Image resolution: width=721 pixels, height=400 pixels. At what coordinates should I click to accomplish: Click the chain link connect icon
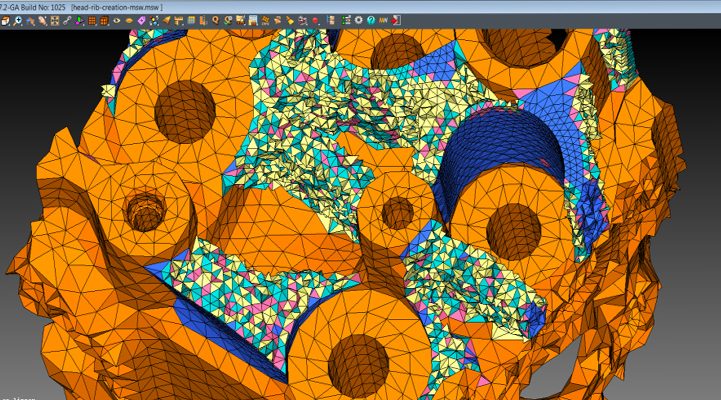coord(66,20)
